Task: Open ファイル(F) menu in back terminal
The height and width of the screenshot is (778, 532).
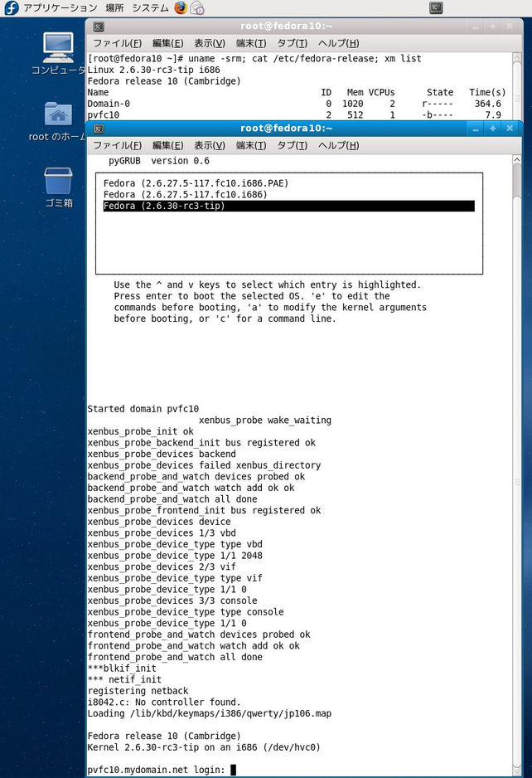Action: 118,43
